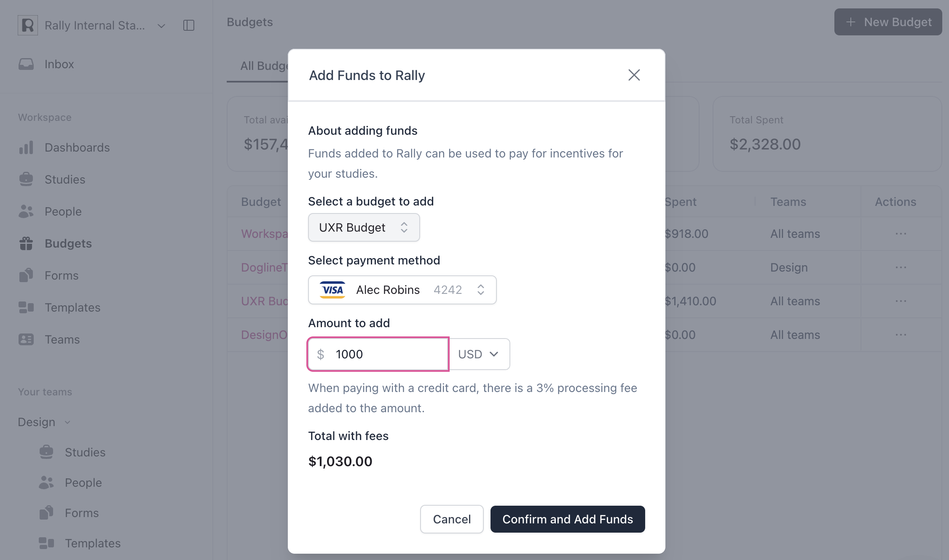Click the Teams ID card icon
Screen dimensions: 949x560
(x=26, y=339)
